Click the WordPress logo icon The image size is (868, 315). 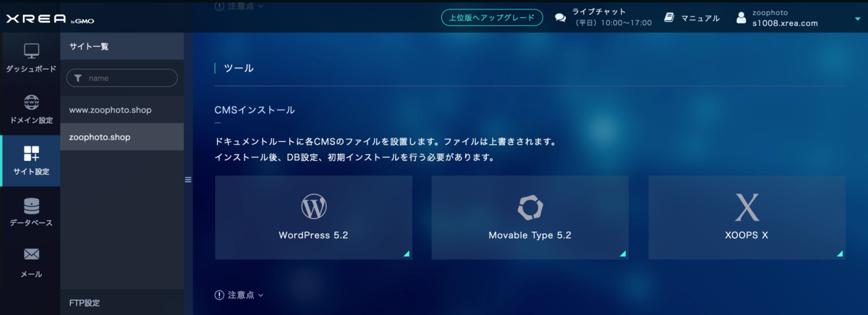pyautogui.click(x=313, y=207)
